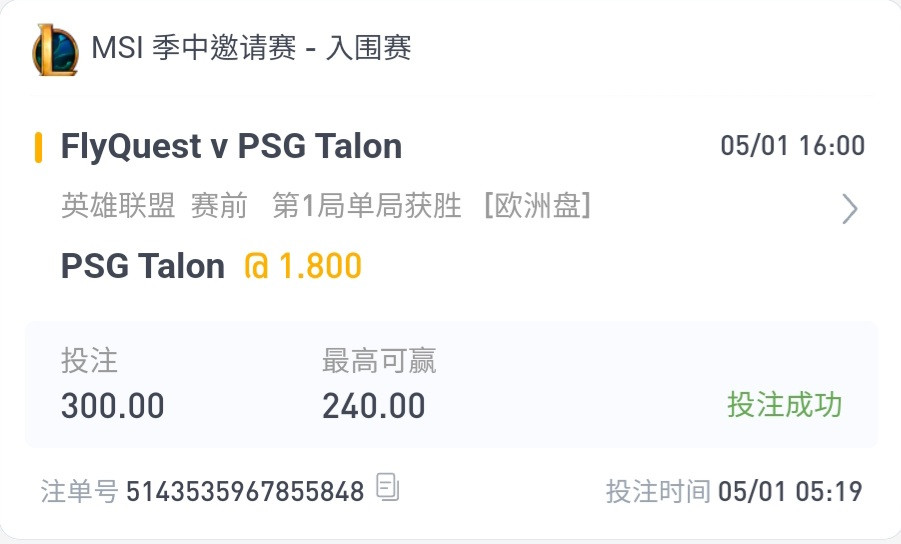Click the 最高可赢 amount 240.00
The height and width of the screenshot is (544, 901).
coord(374,406)
